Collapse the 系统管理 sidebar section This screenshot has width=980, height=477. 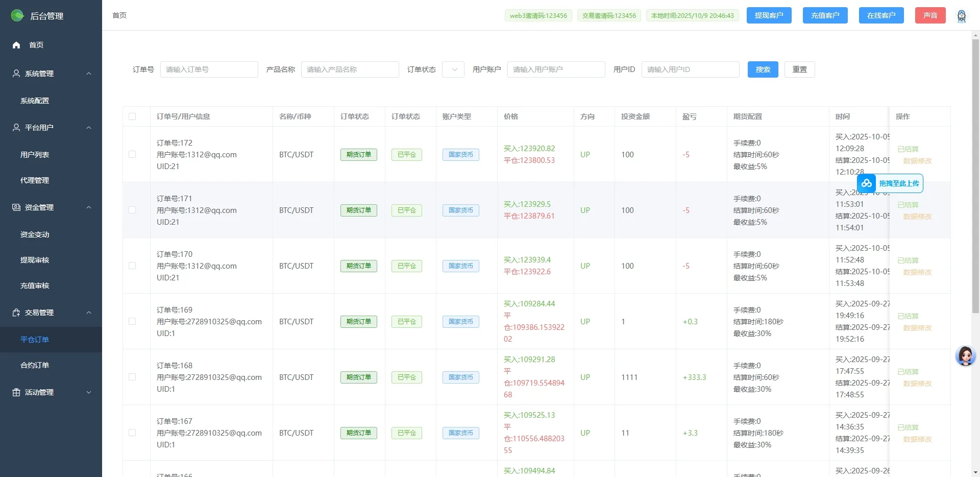tap(89, 73)
